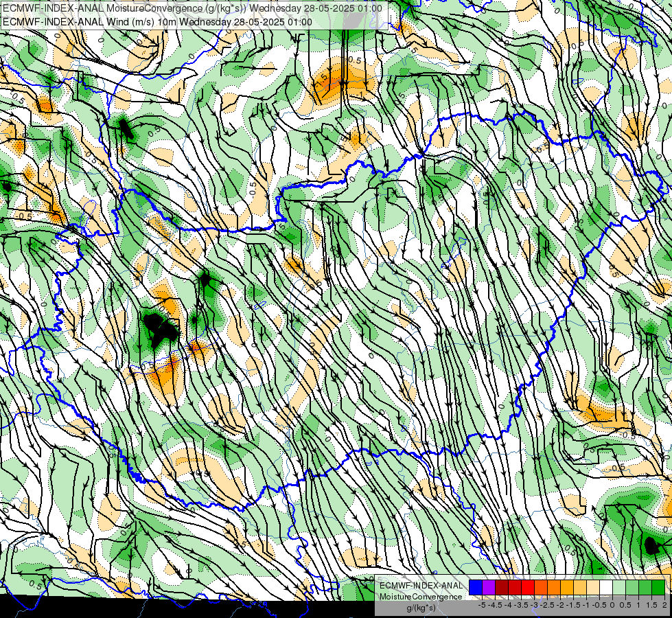
Task: Click the white legend swatch left of 0
Action: [606, 588]
